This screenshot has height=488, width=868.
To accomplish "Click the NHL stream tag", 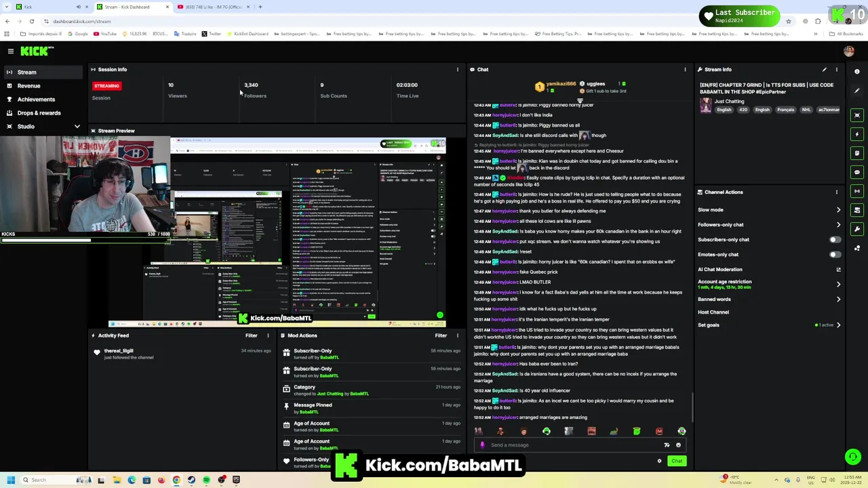I will click(x=806, y=110).
